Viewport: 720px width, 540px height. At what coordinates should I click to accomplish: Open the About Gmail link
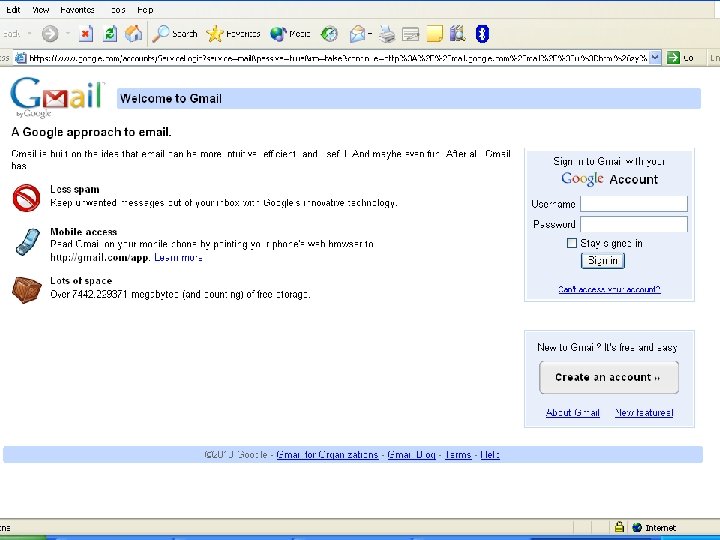click(573, 412)
